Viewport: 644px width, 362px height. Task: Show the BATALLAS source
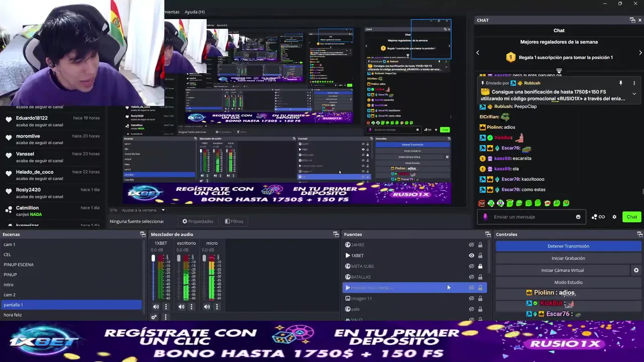(x=471, y=277)
